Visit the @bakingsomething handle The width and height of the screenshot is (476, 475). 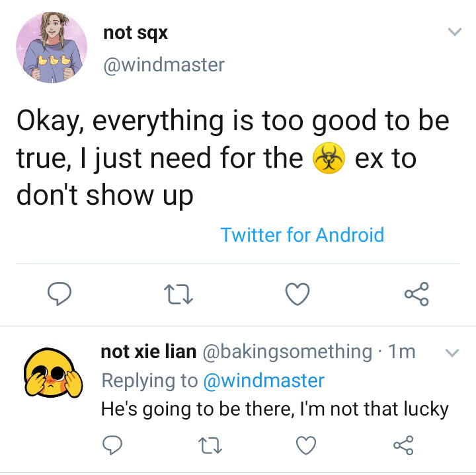(x=287, y=351)
